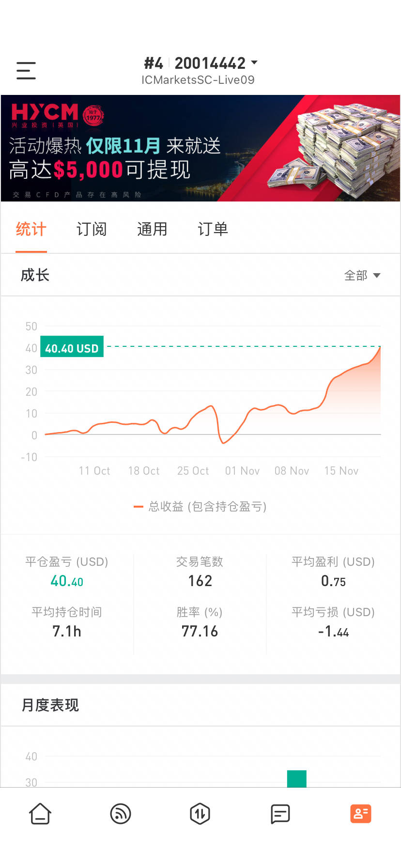Tap the 胜率 value 77.16

[x=200, y=631]
